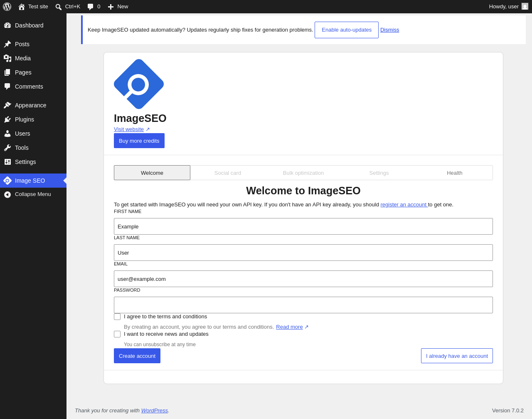Open the WordPress footer link

(155, 410)
